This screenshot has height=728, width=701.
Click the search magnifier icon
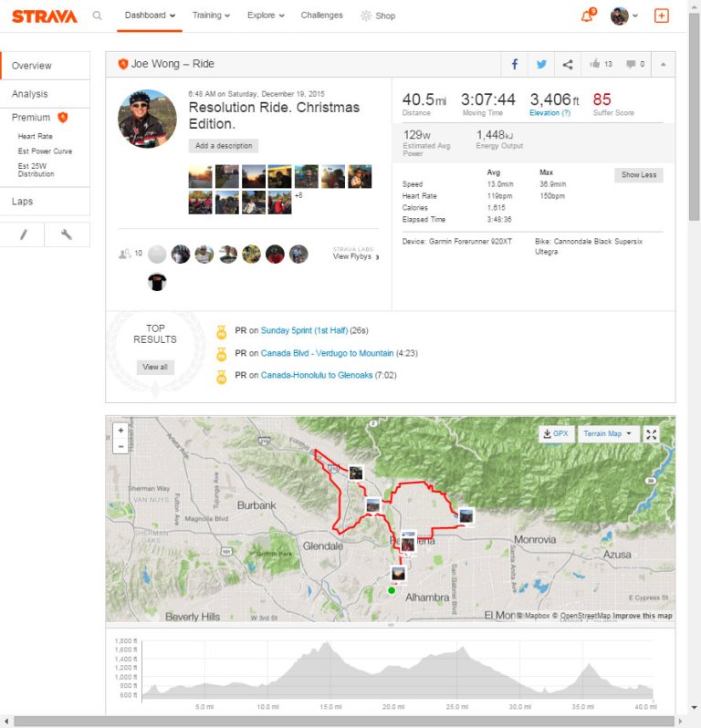[98, 16]
